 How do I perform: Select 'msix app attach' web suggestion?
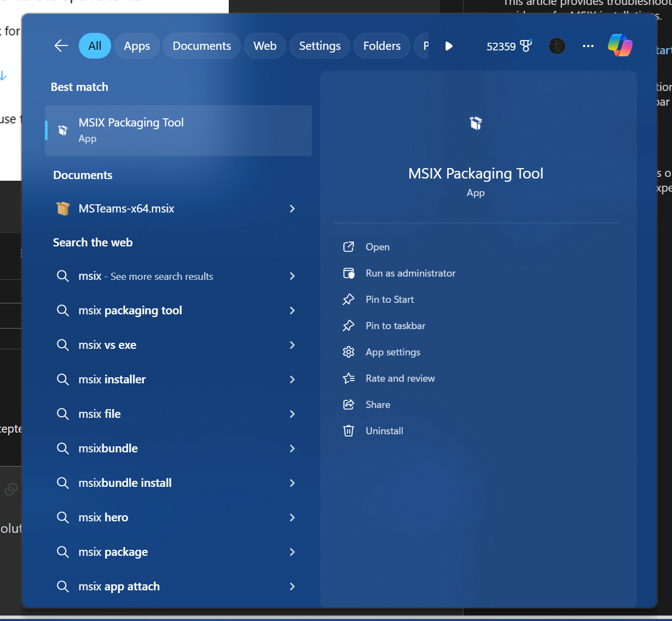click(178, 586)
